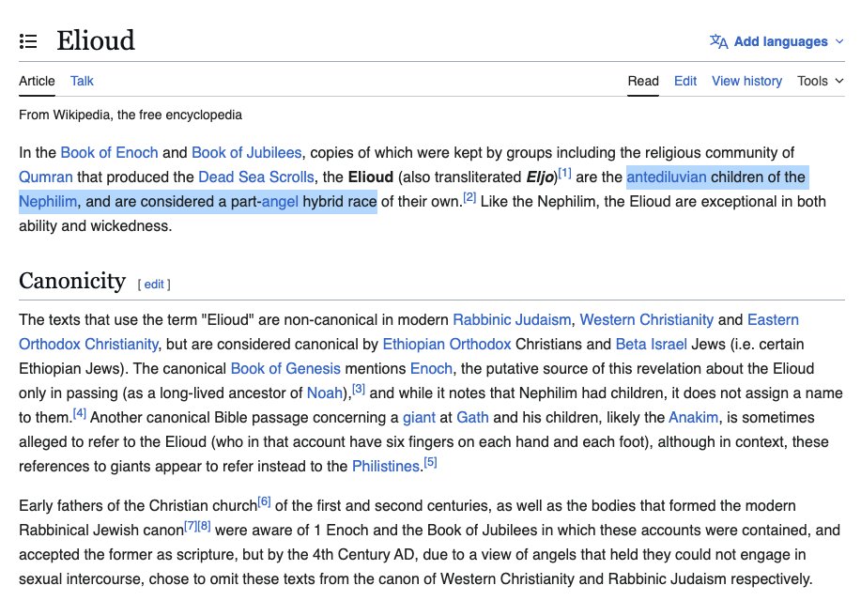This screenshot has width=861, height=616.
Task: Follow the Gath link
Action: 472,417
